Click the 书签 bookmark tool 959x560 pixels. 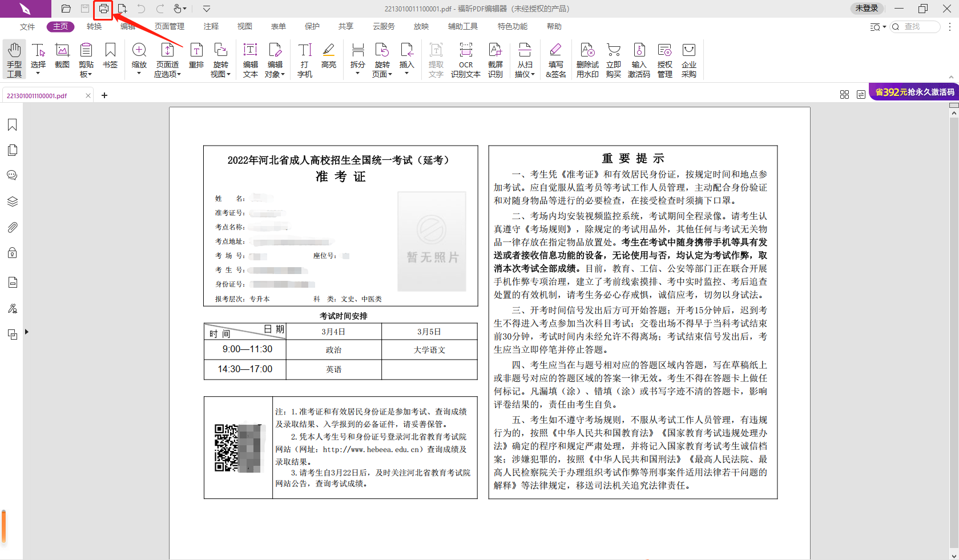110,56
